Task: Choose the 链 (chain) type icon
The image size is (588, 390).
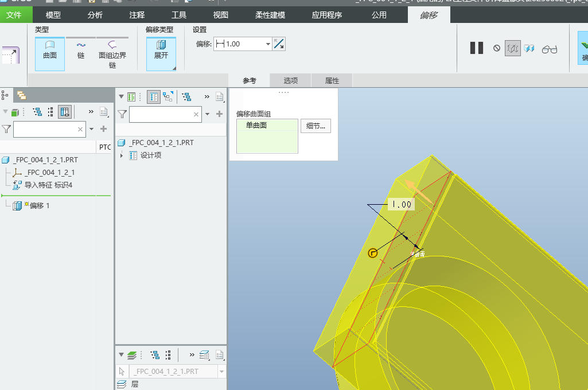Action: [x=81, y=50]
